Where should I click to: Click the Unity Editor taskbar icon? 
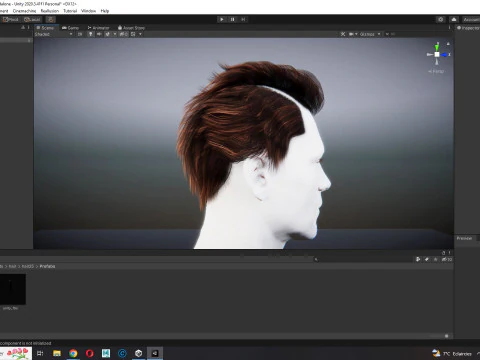pyautogui.click(x=155, y=353)
